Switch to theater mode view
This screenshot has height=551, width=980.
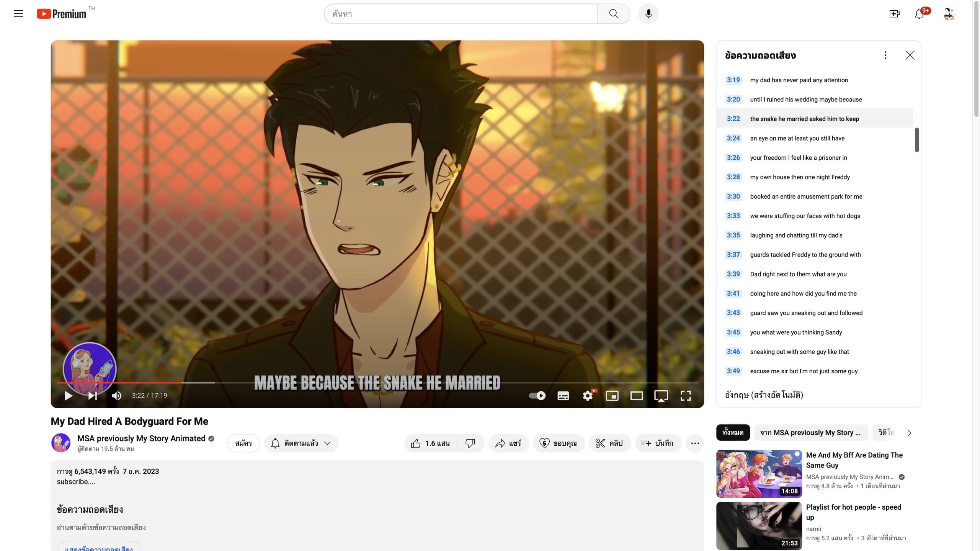(x=637, y=396)
